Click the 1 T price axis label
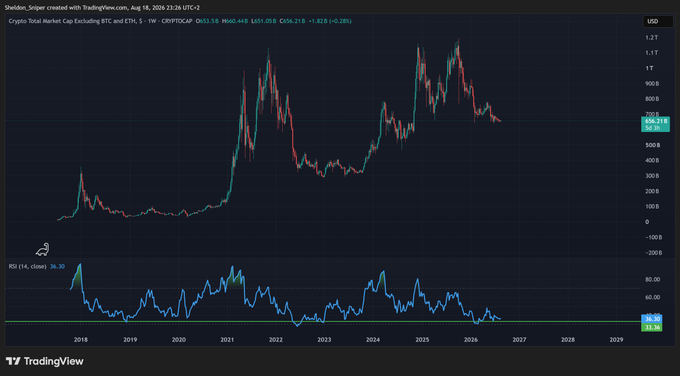680x376 pixels. 649,68
